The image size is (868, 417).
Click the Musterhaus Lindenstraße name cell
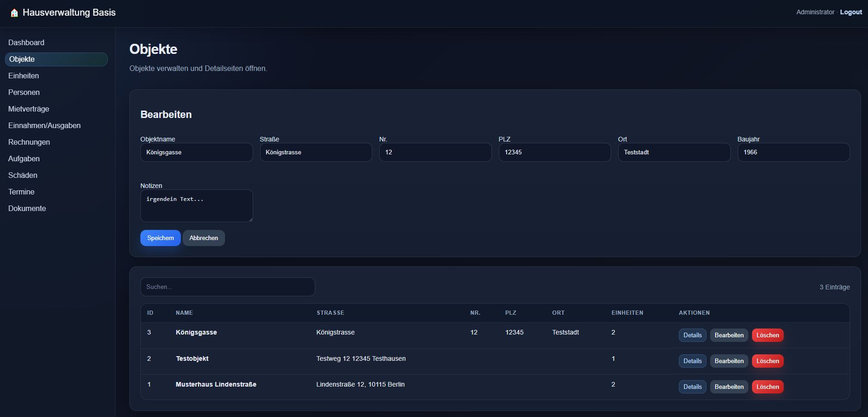[x=216, y=384]
